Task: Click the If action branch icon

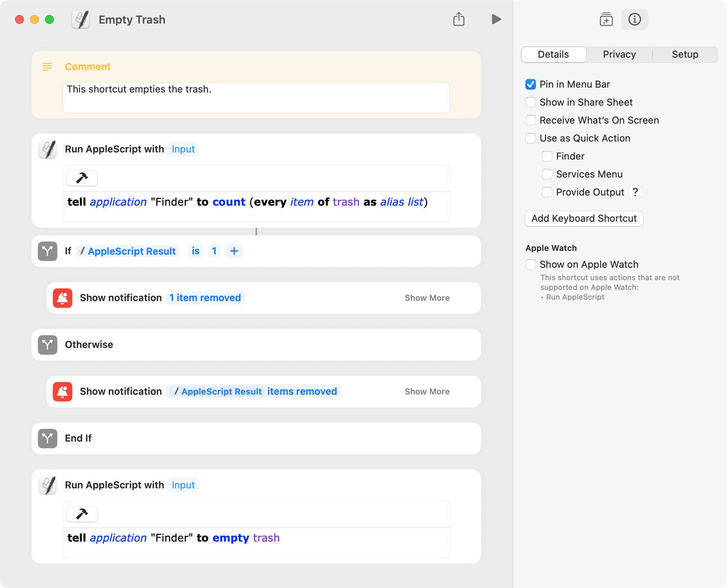Action: (x=48, y=251)
